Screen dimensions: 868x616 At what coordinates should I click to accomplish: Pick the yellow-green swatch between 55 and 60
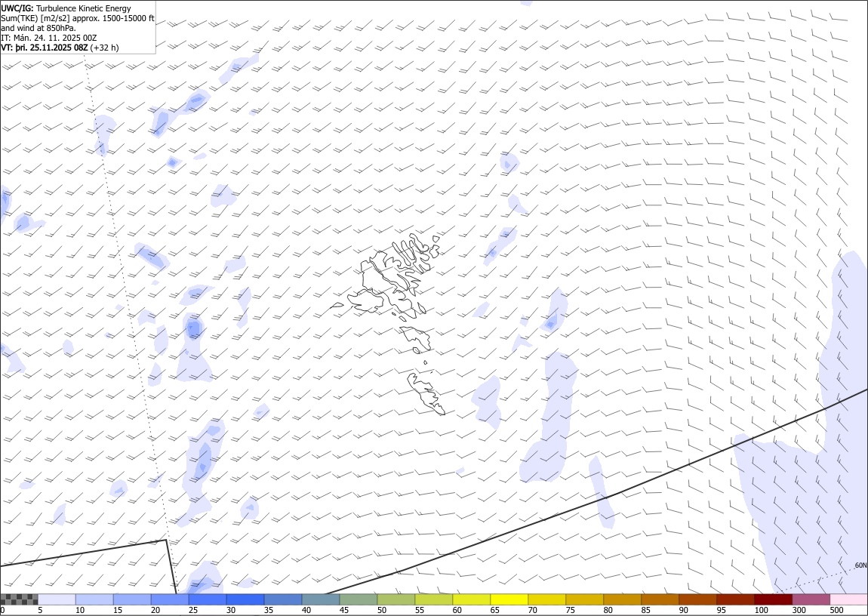tap(433, 599)
